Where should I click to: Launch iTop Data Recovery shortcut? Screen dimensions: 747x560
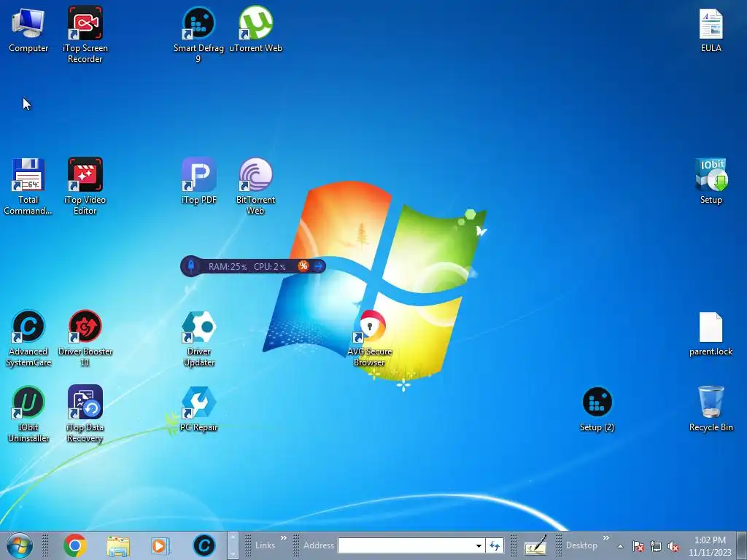85,414
